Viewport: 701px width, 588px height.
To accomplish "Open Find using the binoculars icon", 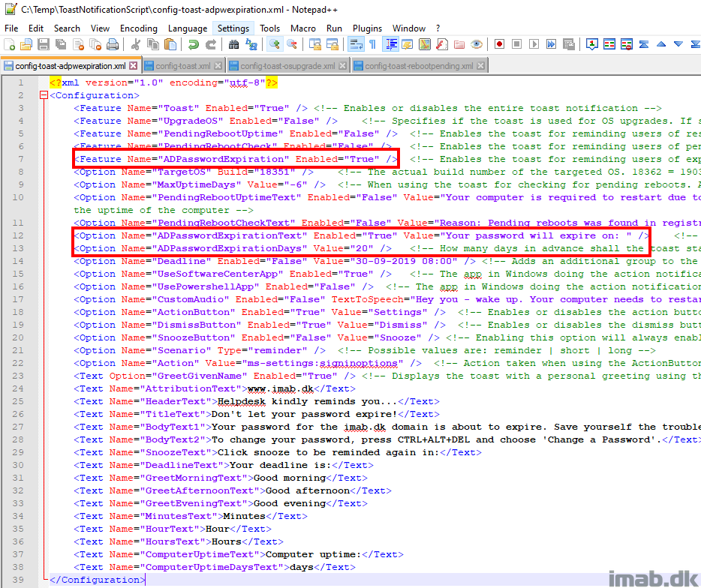I will tap(233, 44).
